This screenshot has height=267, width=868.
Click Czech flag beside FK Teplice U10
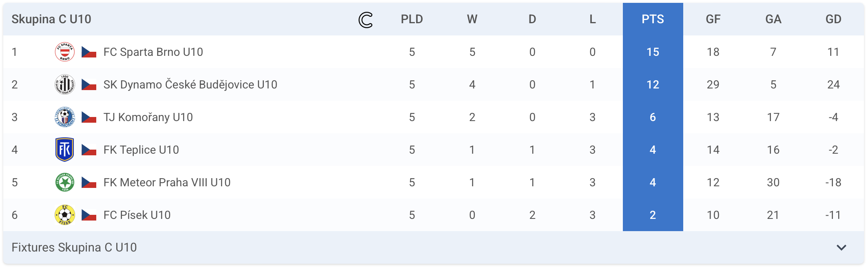tap(89, 150)
